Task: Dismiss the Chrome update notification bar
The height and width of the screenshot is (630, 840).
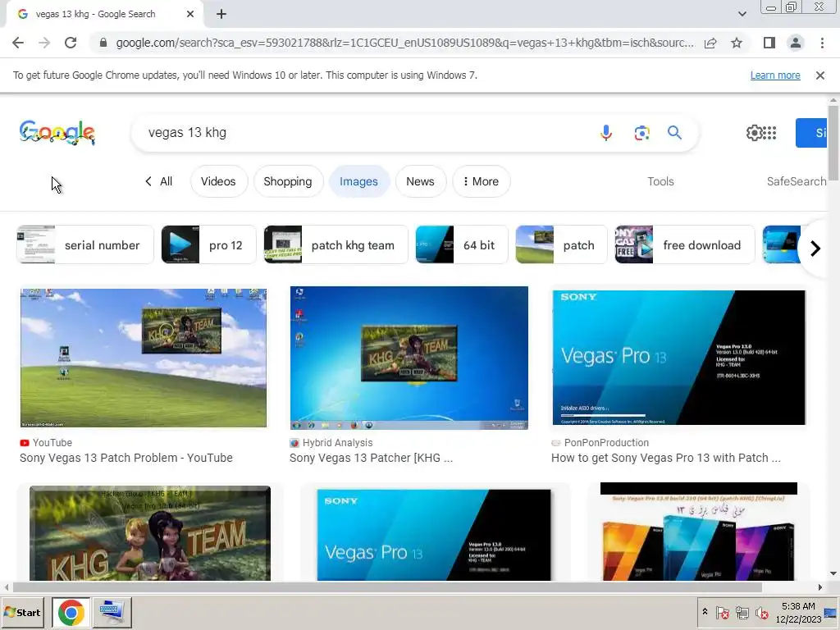Action: pyautogui.click(x=820, y=75)
